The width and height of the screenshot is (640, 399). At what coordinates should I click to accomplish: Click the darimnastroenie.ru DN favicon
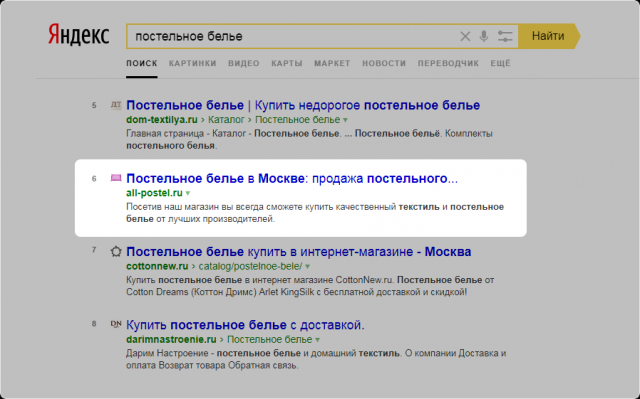click(116, 324)
